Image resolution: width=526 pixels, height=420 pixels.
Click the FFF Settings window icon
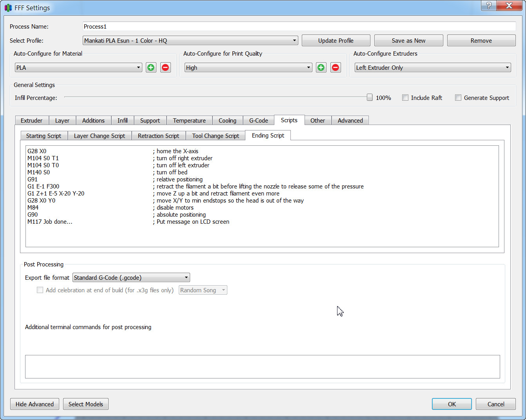click(8, 8)
